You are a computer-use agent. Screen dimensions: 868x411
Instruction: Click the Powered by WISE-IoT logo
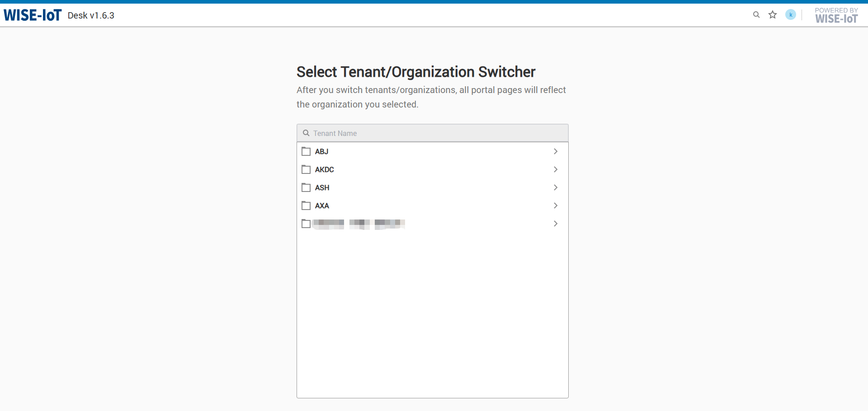[836, 15]
